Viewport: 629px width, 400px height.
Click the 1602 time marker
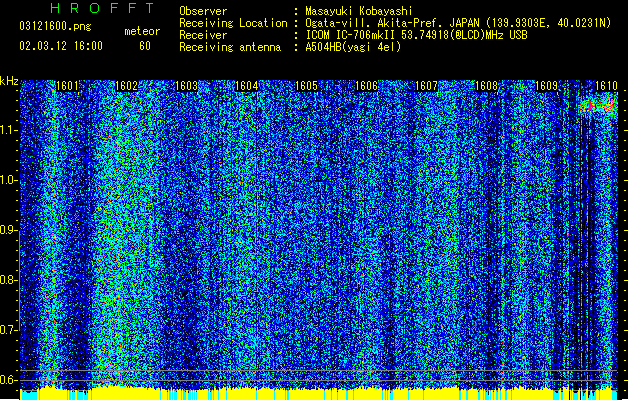127,86
